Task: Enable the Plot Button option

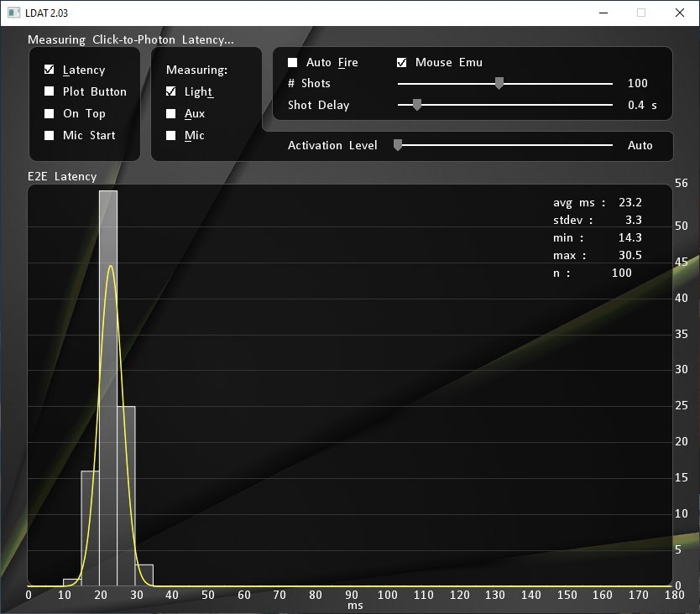Action: click(50, 91)
